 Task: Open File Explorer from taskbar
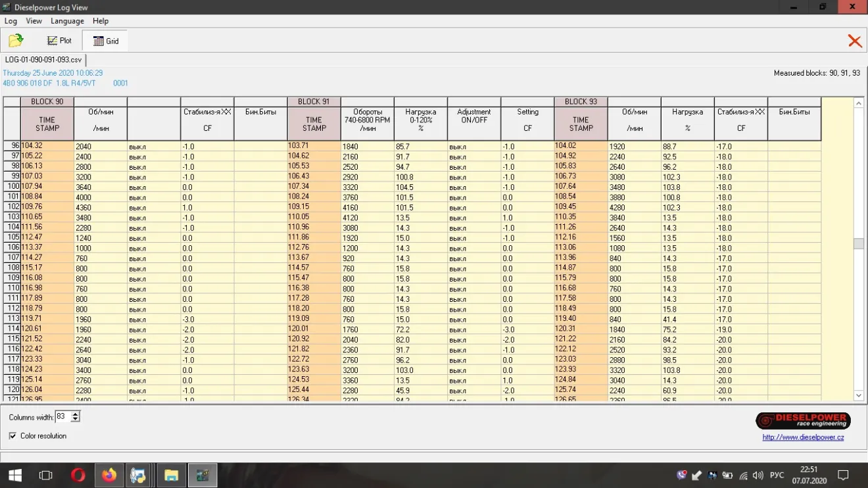pos(171,475)
